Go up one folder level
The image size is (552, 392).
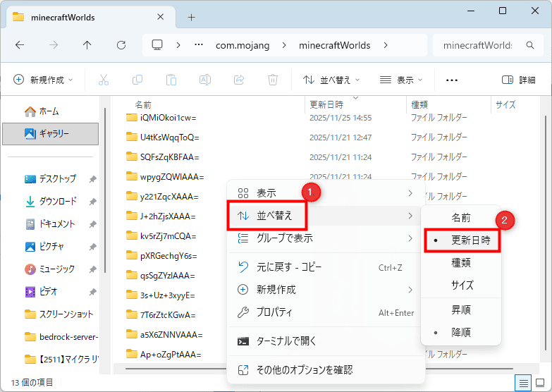click(87, 44)
